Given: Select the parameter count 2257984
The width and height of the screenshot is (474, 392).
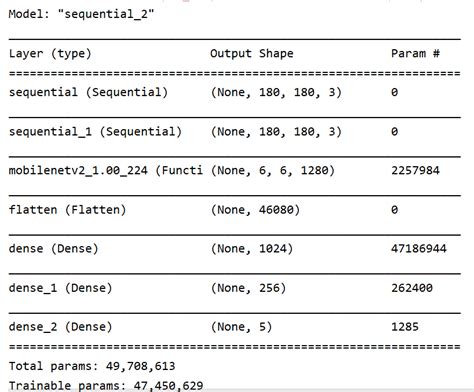Looking at the screenshot, I should pos(415,171).
